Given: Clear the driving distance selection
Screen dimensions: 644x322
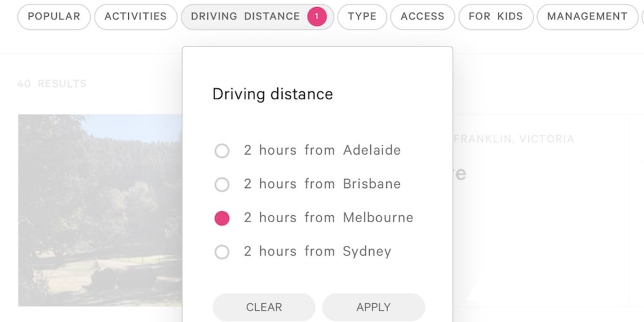Looking at the screenshot, I should [x=264, y=307].
